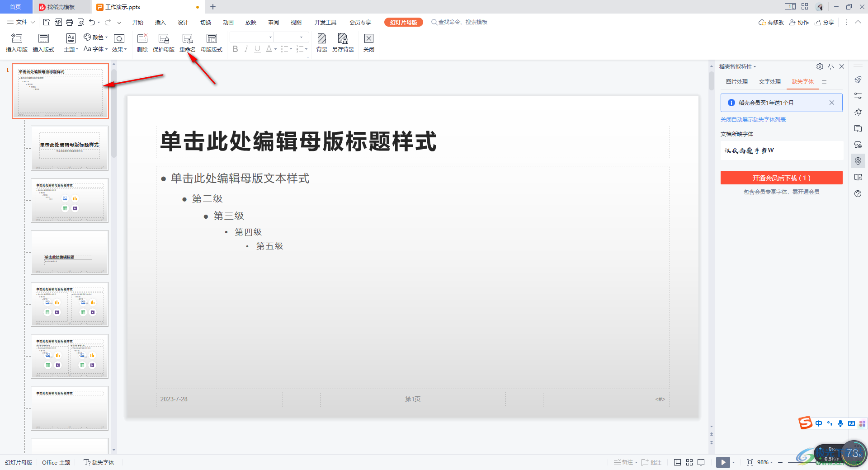Toggle italic formatting

tap(246, 49)
